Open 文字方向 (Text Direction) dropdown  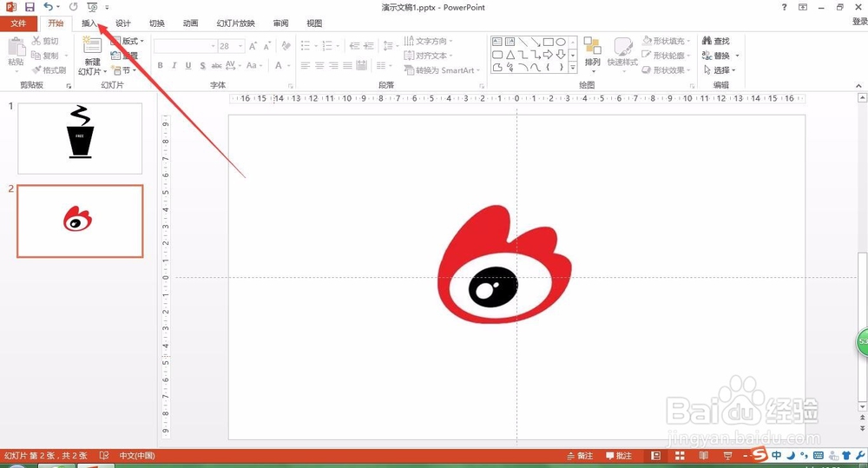(x=428, y=41)
